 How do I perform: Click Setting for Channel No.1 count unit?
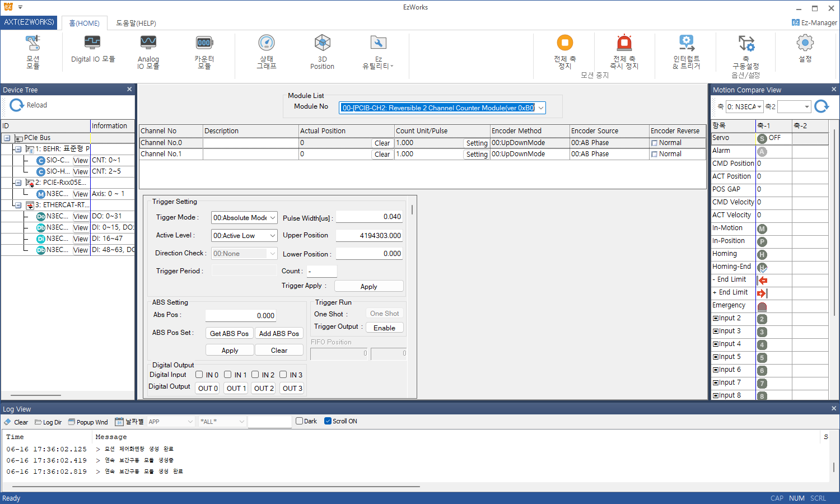(x=477, y=155)
